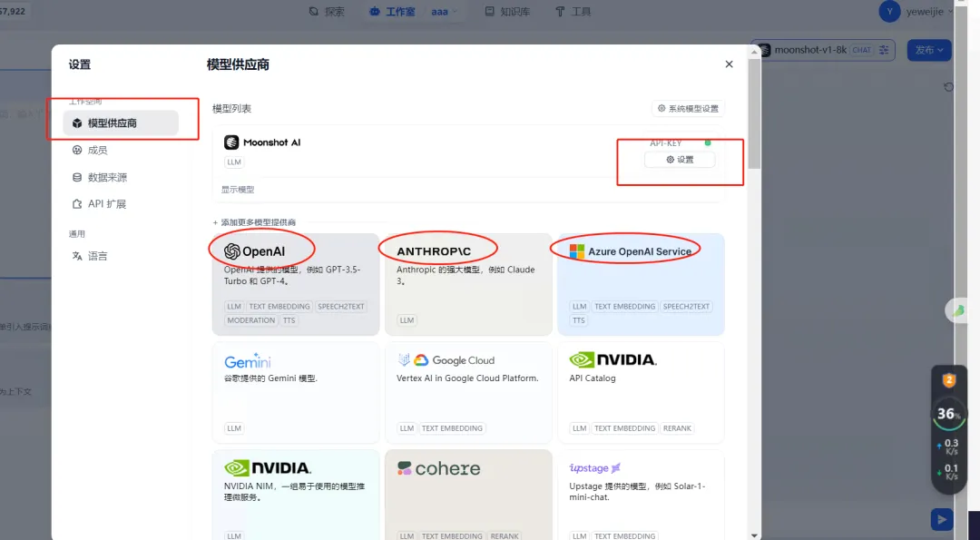Expand 显示模型 under Moonshot AI
Screen dimensions: 980x540
pyautogui.click(x=238, y=190)
